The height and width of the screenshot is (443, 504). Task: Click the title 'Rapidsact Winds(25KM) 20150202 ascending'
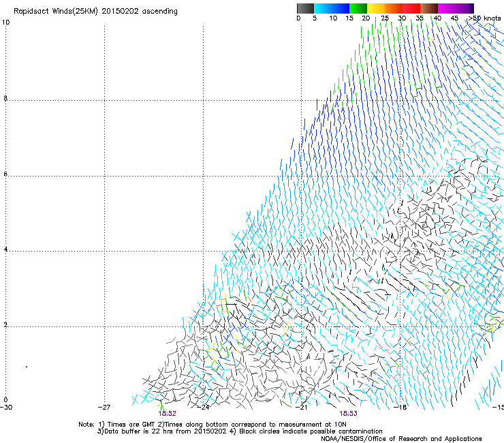(x=95, y=12)
